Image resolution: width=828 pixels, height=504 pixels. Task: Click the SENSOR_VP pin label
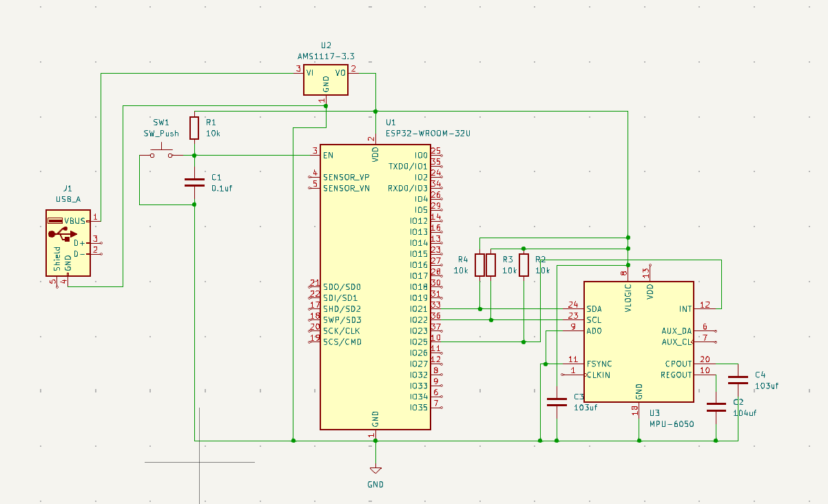pos(346,177)
